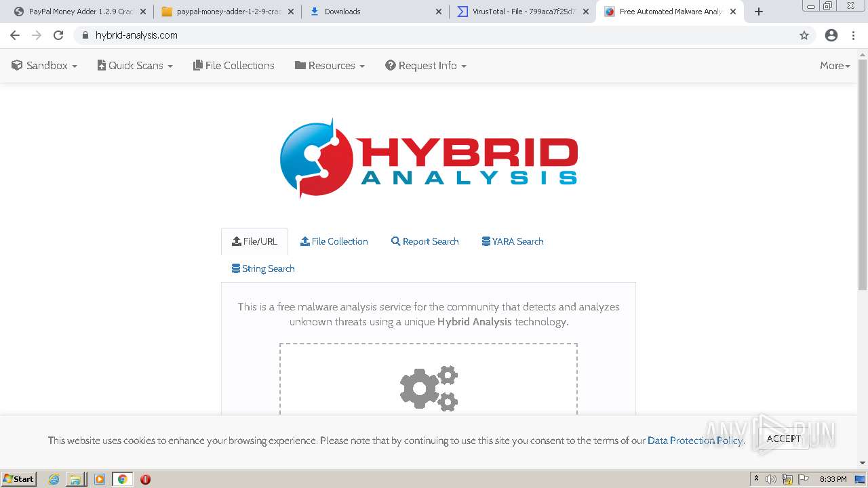Click the gears upload icon in drop zone
Screen dimensions: 868x488
coord(429,388)
